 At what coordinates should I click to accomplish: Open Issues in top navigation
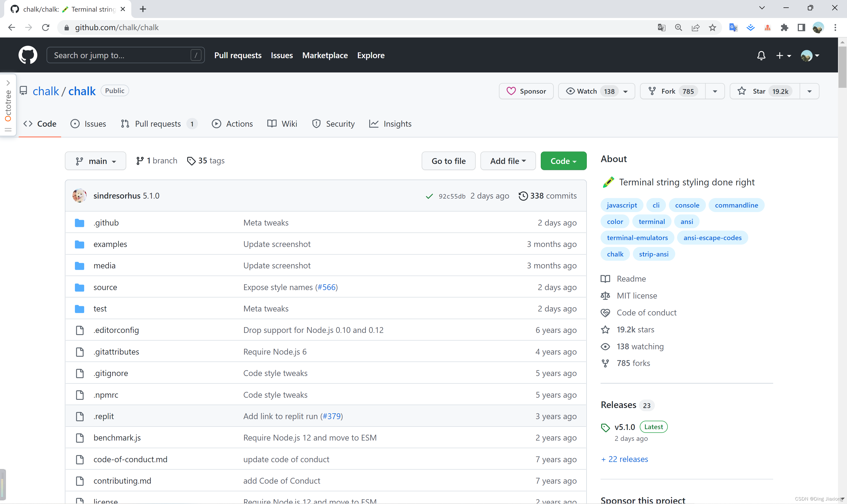coord(282,55)
